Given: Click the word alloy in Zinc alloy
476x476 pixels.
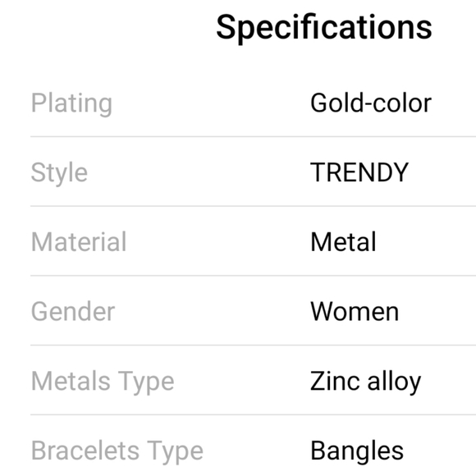Looking at the screenshot, I should (x=394, y=382).
